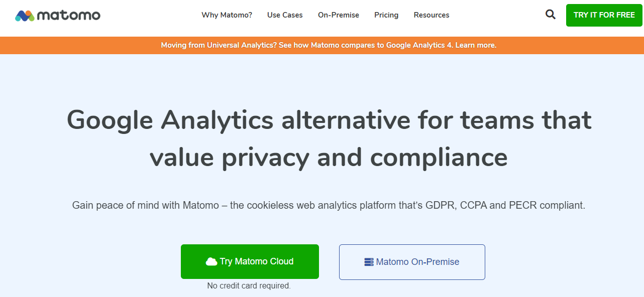The image size is (644, 297).
Task: Open the search magnifier icon
Action: coord(551,15)
